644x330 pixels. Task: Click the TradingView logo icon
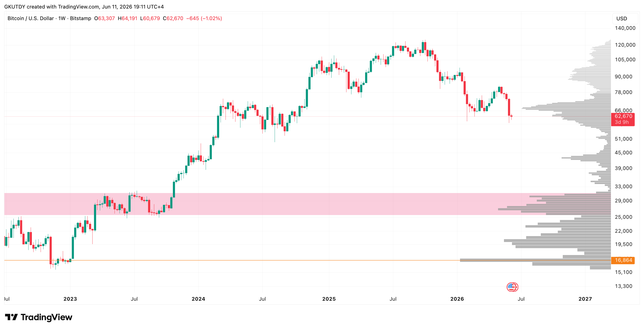coord(11,317)
